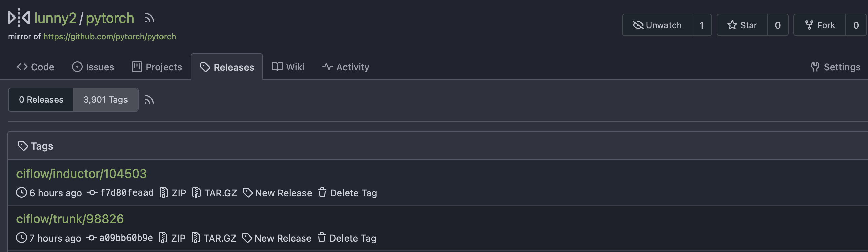This screenshot has width=868, height=252.
Task: Star the pytorch repository
Action: tap(742, 25)
